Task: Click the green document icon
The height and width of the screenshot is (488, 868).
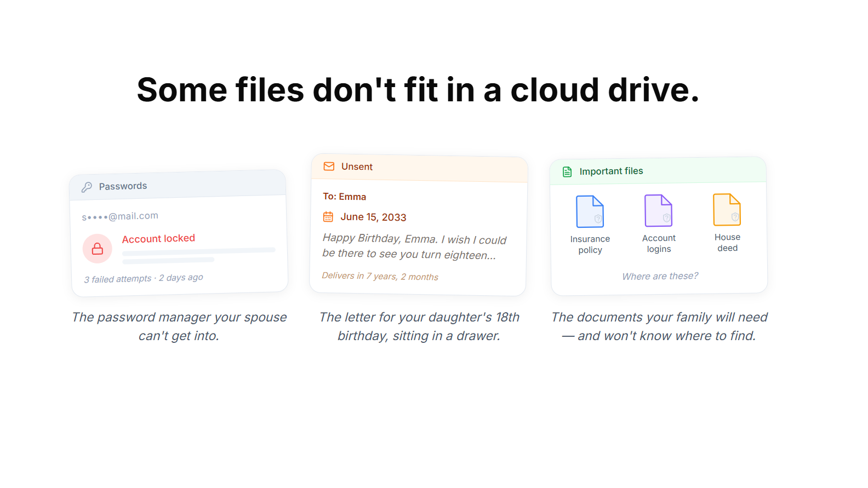Action: coord(567,172)
